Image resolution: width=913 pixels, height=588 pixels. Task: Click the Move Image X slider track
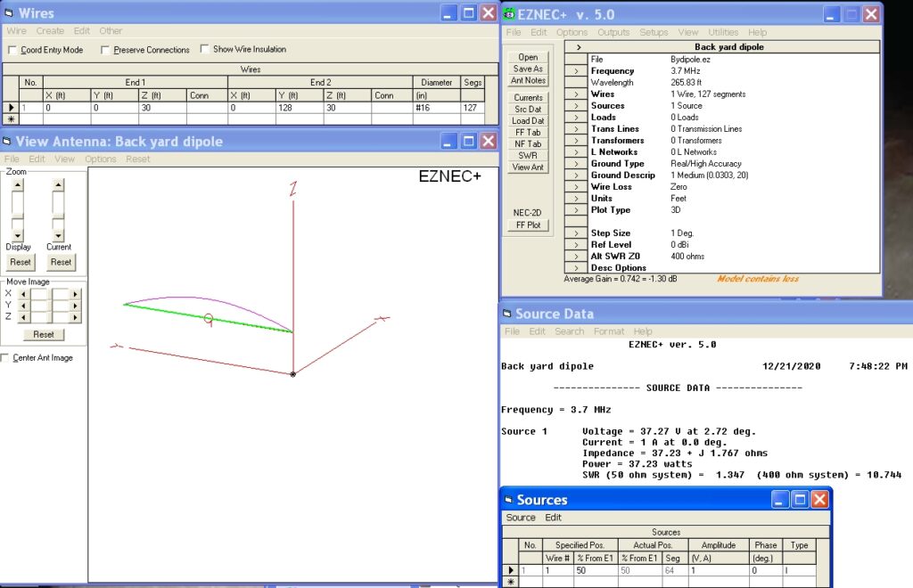[50, 294]
